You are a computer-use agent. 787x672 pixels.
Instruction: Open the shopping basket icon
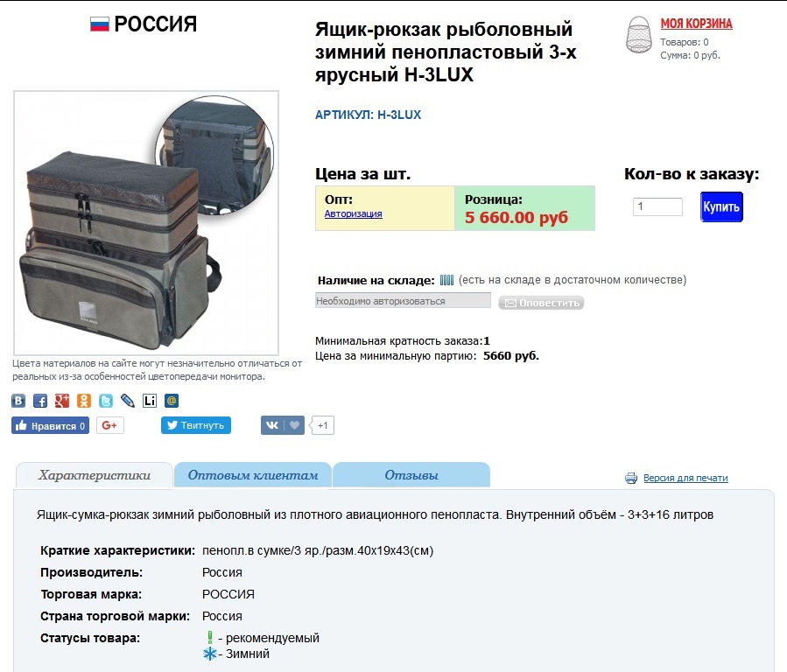(638, 35)
